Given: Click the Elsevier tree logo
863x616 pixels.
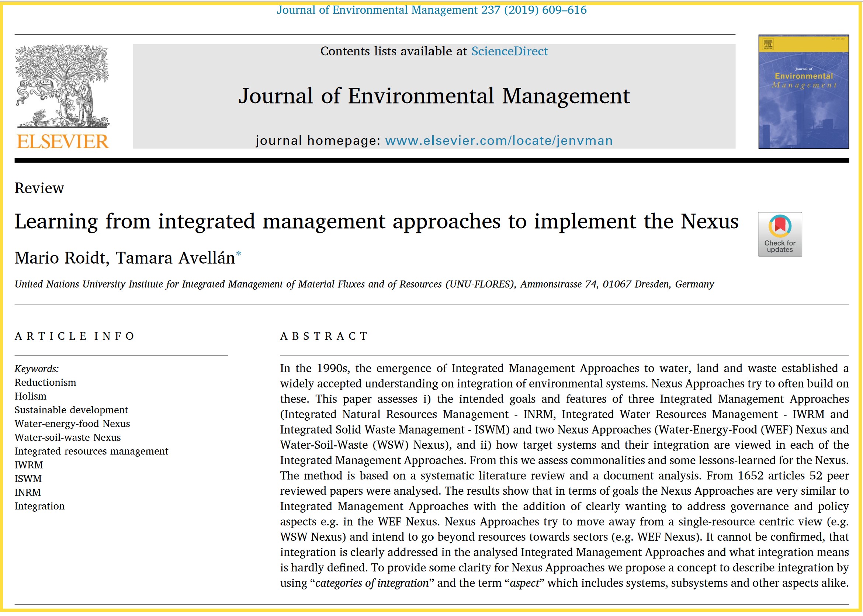Looking at the screenshot, I should click(x=62, y=86).
